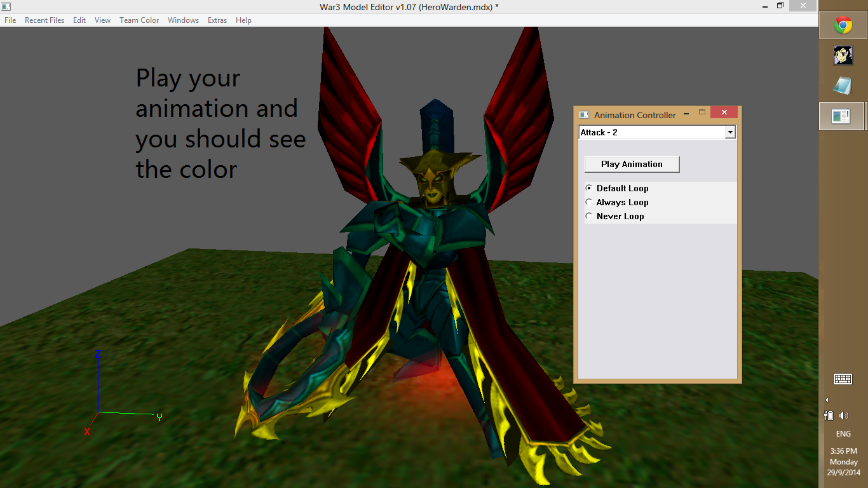Maximize the Animation Controller window
Viewport: 868px width, 488px height.
(702, 112)
